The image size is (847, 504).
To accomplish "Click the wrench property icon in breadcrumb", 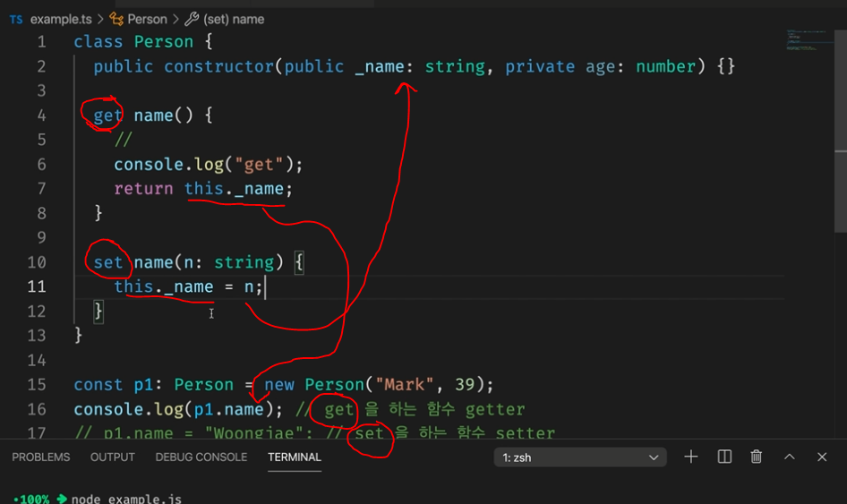I will pyautogui.click(x=192, y=20).
